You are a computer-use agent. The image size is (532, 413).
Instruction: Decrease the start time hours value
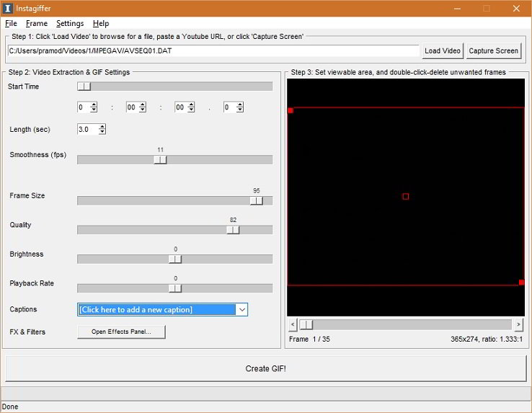pos(94,110)
